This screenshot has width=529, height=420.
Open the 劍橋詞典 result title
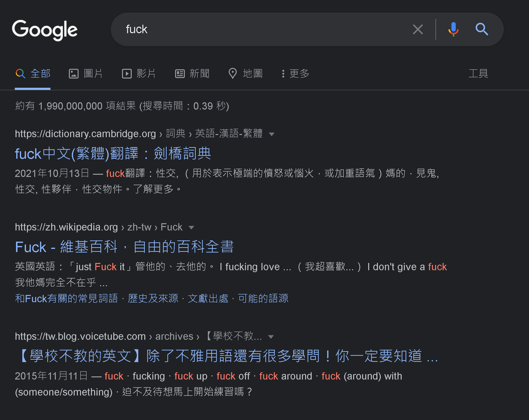(113, 153)
